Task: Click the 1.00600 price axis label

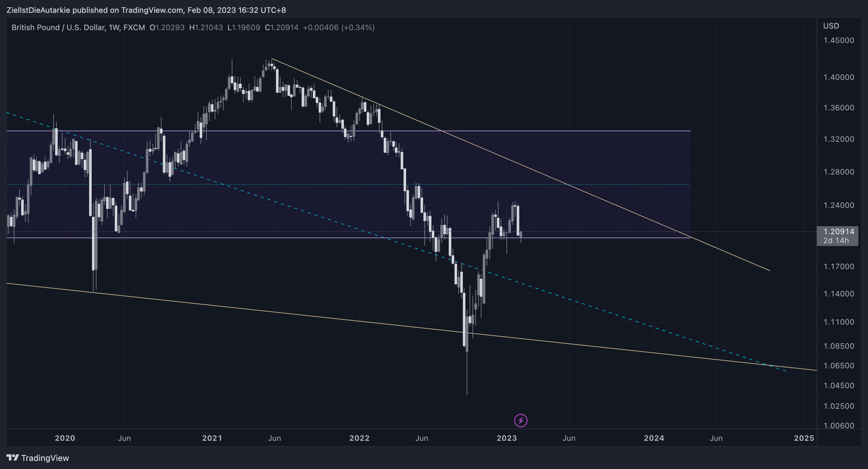Action: tap(839, 425)
